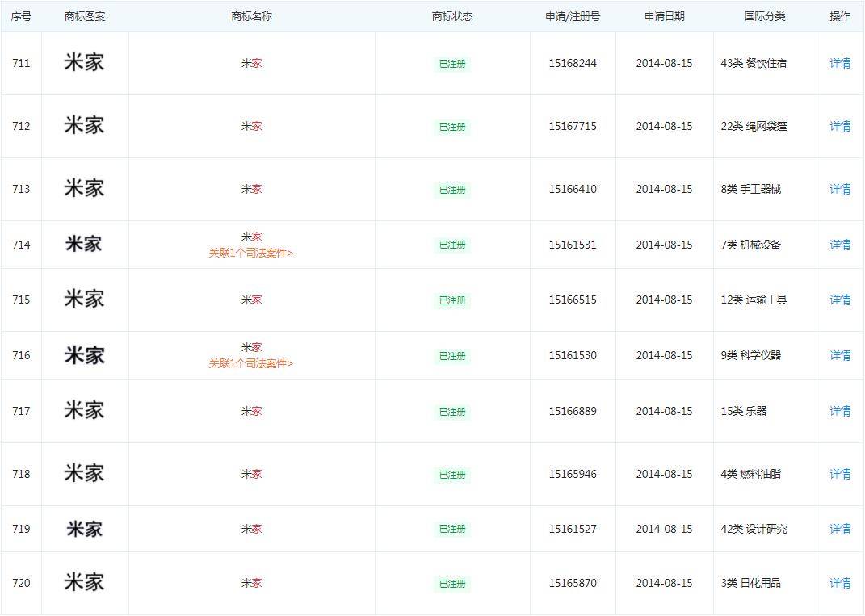
Task: Open 详情 link for registration 15161531
Action: 840,245
